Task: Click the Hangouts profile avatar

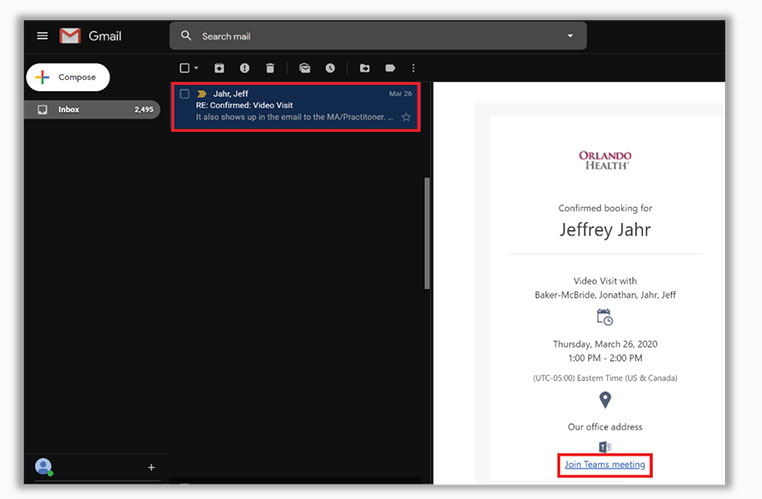Action: coord(43,467)
